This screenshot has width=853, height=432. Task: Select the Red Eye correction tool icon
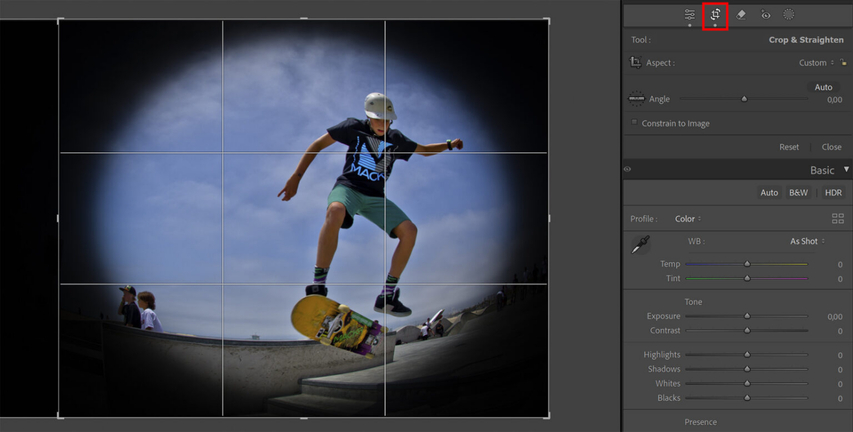pos(765,15)
